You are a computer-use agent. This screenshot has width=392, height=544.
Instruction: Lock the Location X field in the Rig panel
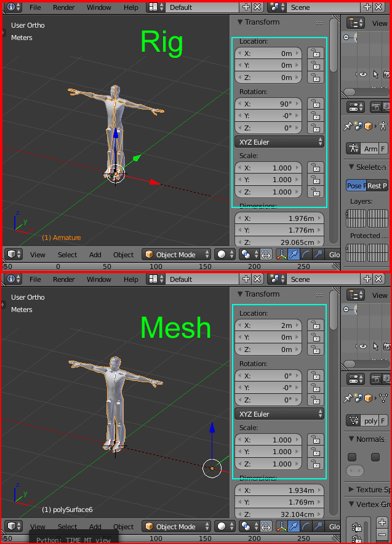click(315, 54)
